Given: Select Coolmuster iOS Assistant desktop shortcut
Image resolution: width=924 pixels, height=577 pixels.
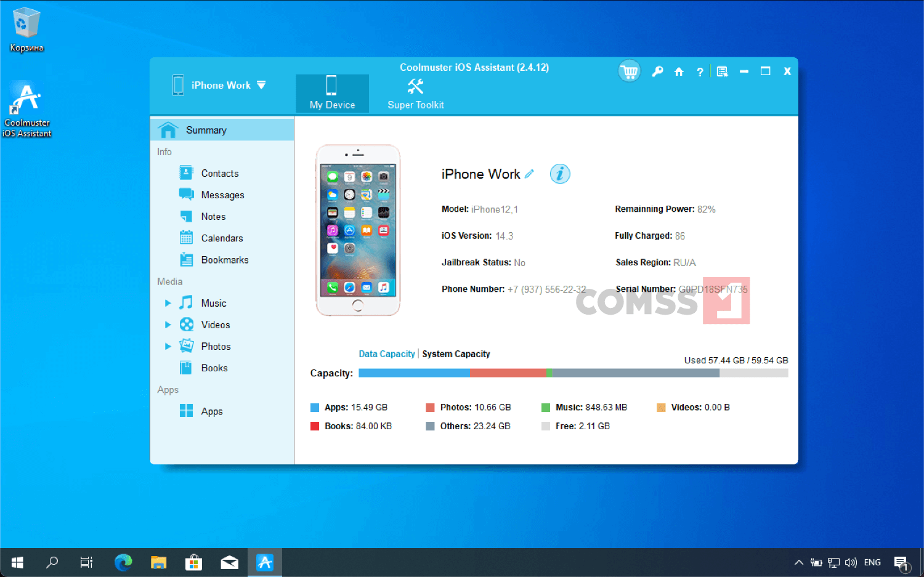Looking at the screenshot, I should coord(26,110).
